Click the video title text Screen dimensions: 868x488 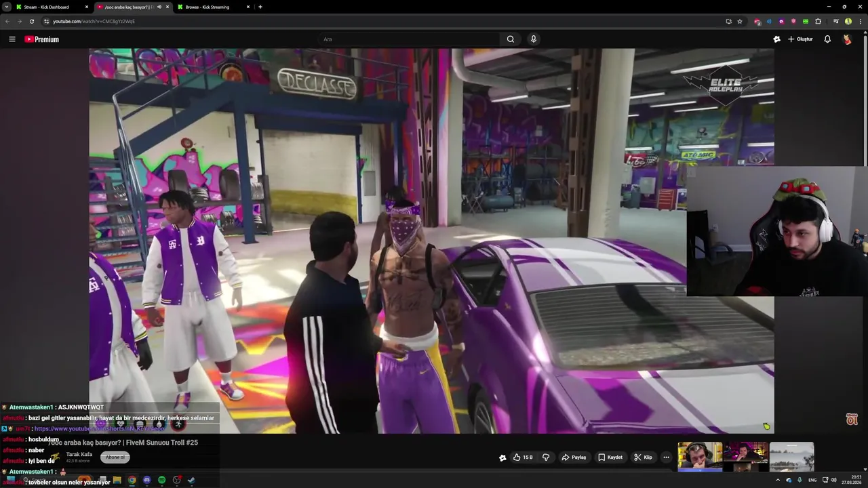[x=123, y=443]
